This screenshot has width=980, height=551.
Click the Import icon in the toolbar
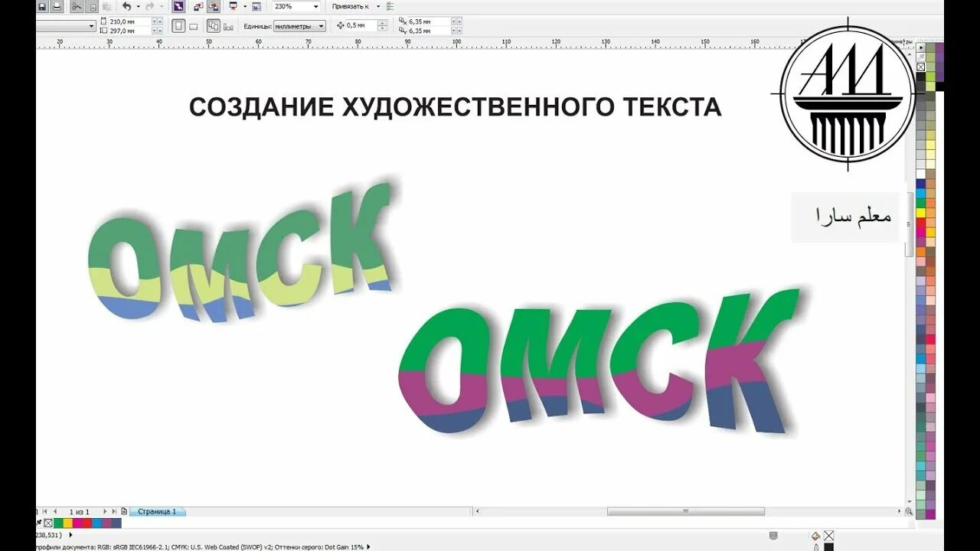[x=198, y=7]
